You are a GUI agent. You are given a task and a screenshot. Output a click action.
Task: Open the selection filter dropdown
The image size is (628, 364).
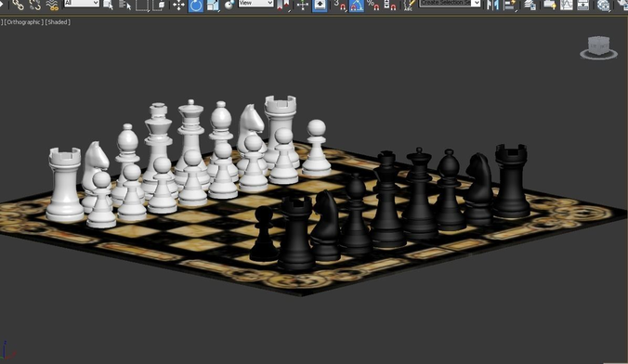82,3
